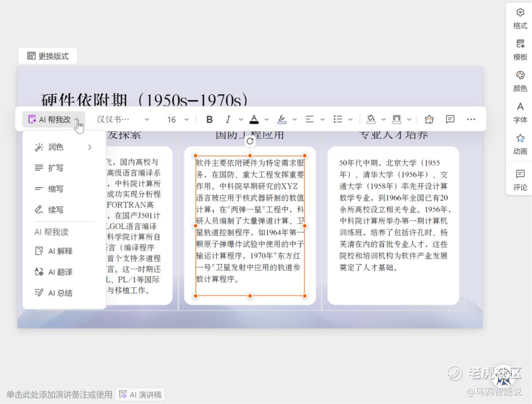Click the clear format eraser icon
Screen dimensions: 532x404
click(x=429, y=119)
